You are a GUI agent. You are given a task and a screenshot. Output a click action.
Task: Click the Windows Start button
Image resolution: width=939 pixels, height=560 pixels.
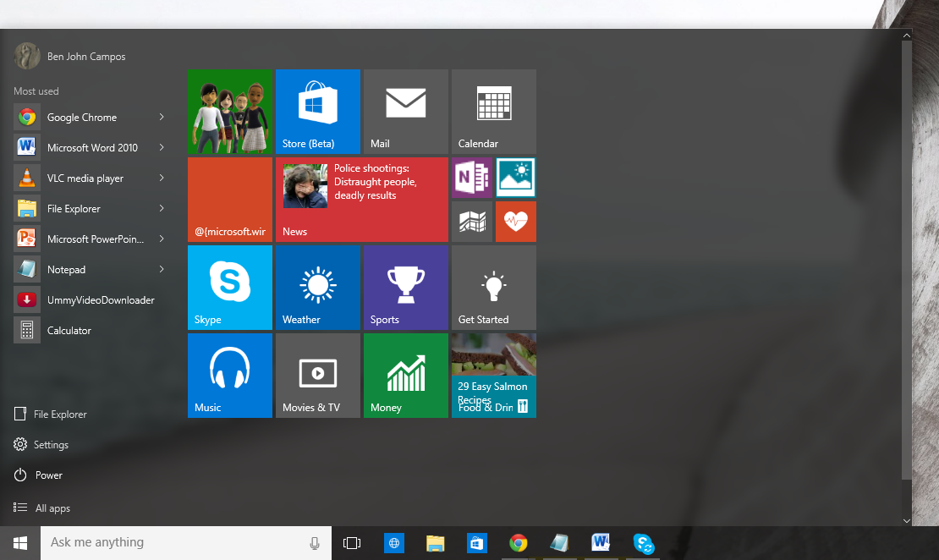point(20,542)
